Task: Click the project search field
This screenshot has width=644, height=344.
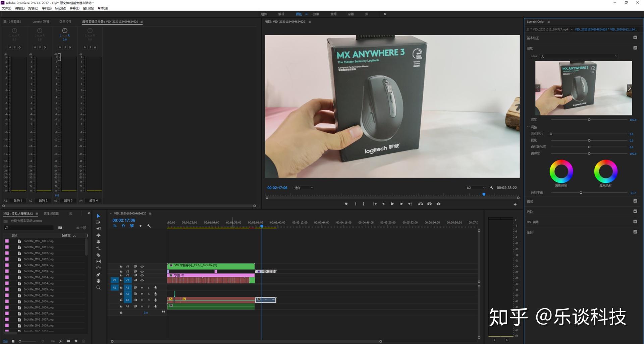Action: pyautogui.click(x=29, y=228)
